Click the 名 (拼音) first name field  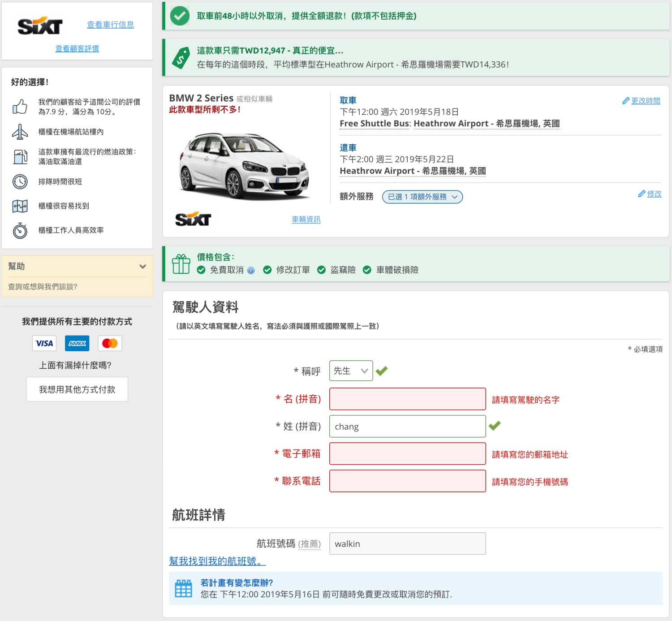[408, 399]
